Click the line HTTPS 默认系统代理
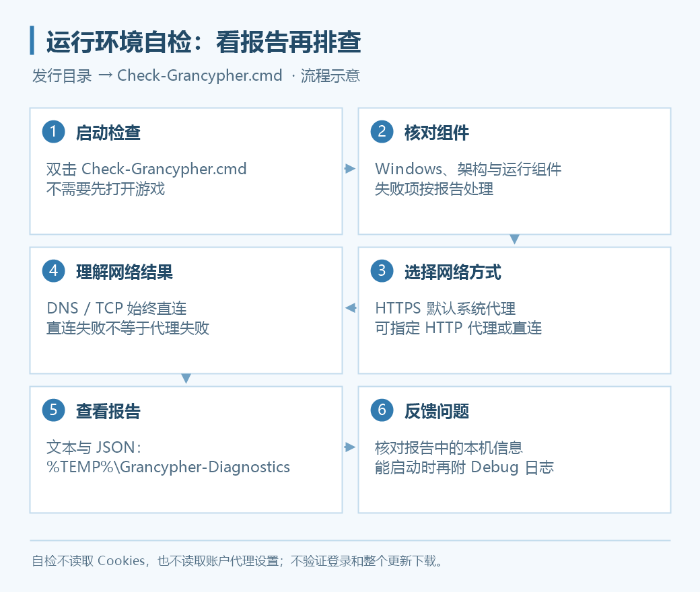This screenshot has width=700, height=592. (445, 308)
